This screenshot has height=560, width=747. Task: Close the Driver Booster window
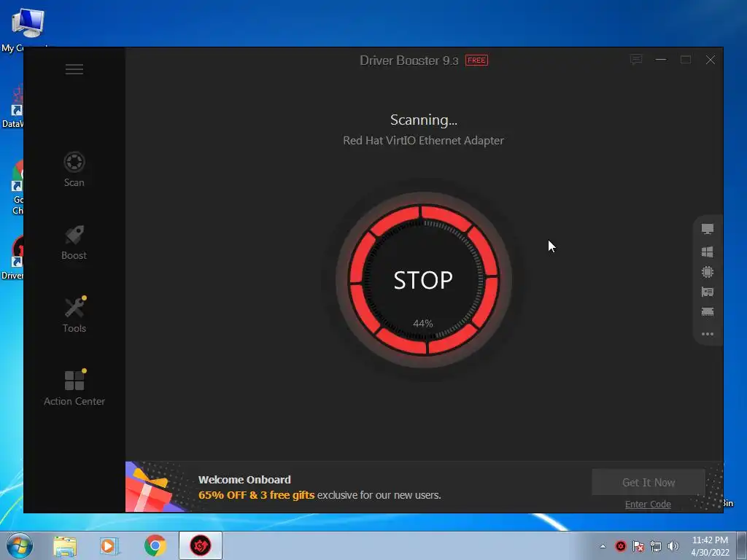pos(711,60)
